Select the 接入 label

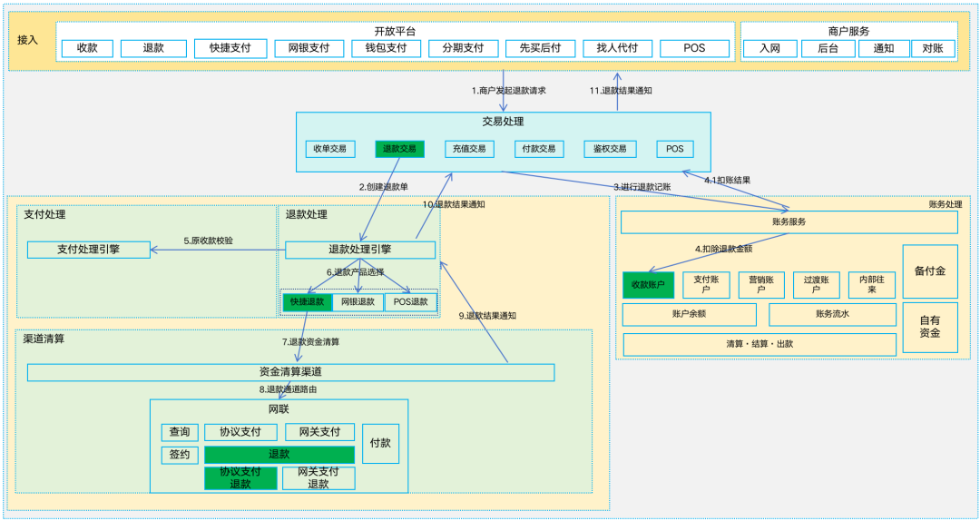27,40
